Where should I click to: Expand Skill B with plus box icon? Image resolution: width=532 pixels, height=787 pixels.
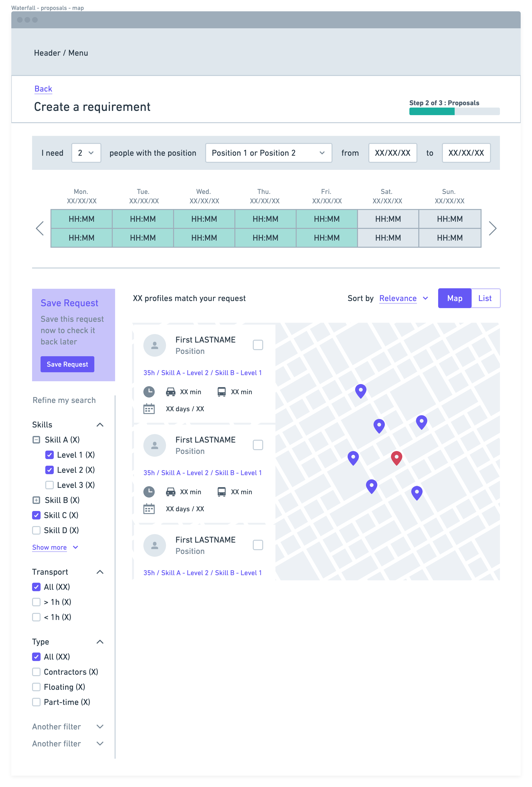coord(36,500)
